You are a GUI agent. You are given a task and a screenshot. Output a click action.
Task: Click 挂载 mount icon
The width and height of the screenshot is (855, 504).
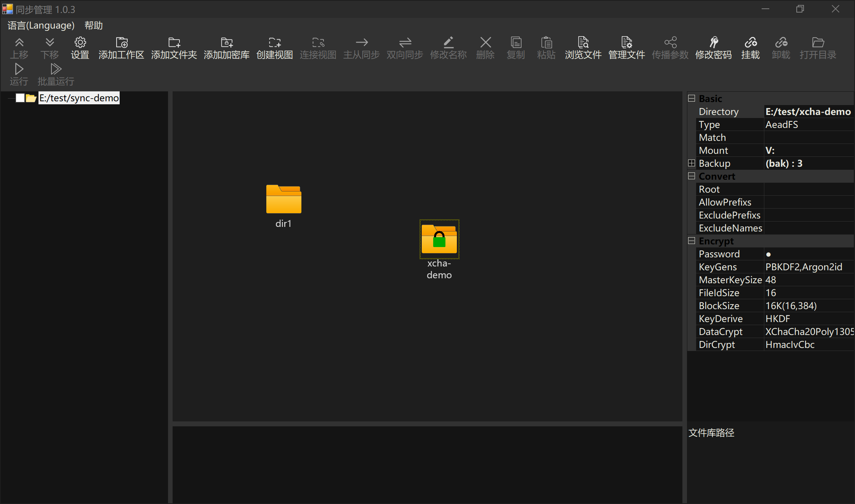pos(750,47)
